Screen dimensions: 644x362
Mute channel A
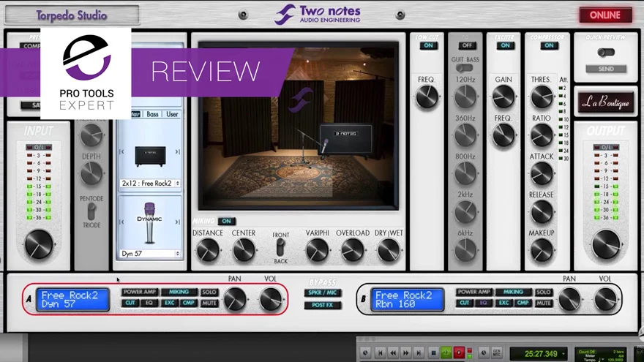click(x=209, y=303)
